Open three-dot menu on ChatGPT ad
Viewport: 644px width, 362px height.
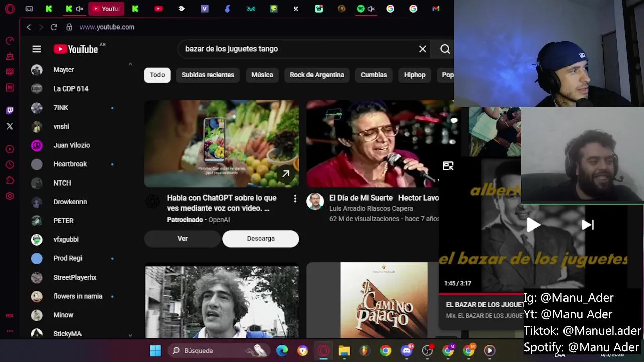[295, 199]
